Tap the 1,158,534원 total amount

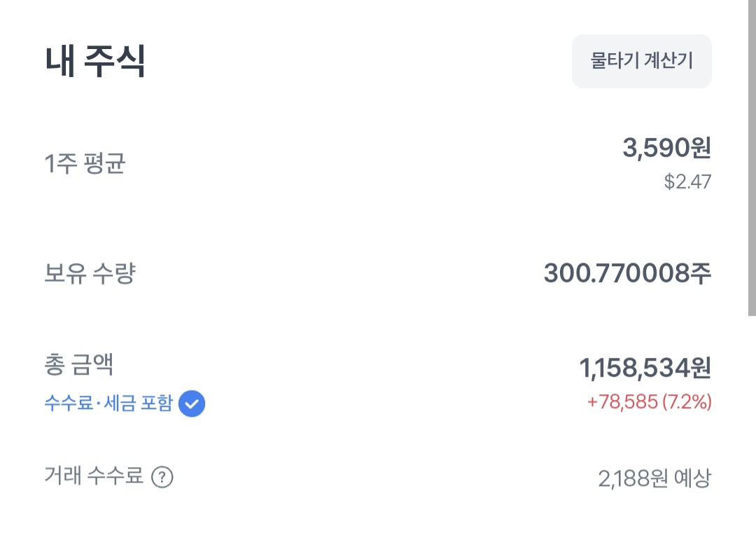pyautogui.click(x=645, y=367)
